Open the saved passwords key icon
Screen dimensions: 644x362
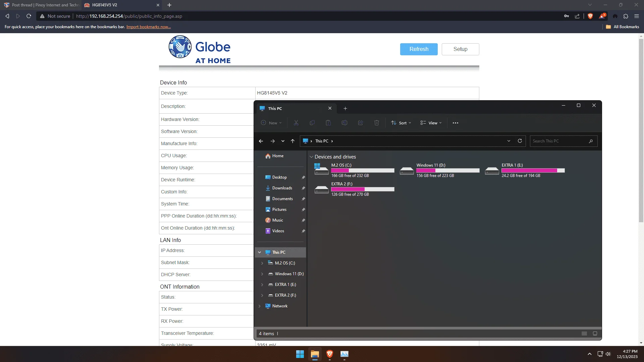[567, 16]
